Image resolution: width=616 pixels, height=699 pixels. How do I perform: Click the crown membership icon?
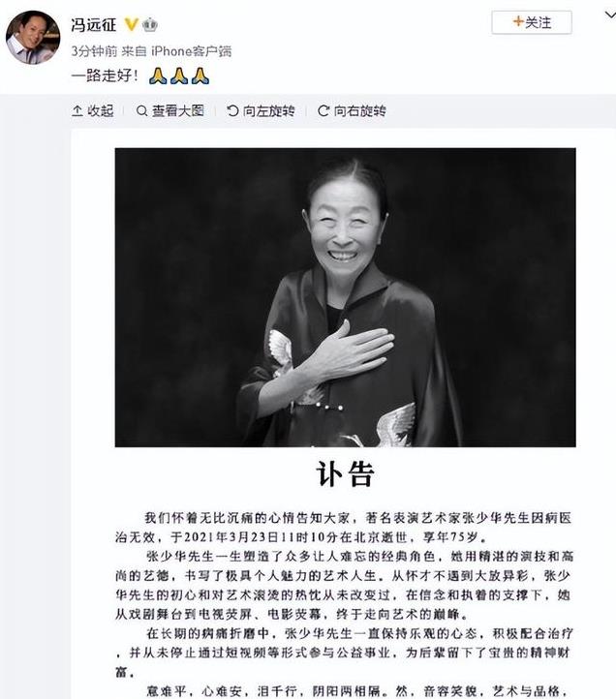click(150, 24)
